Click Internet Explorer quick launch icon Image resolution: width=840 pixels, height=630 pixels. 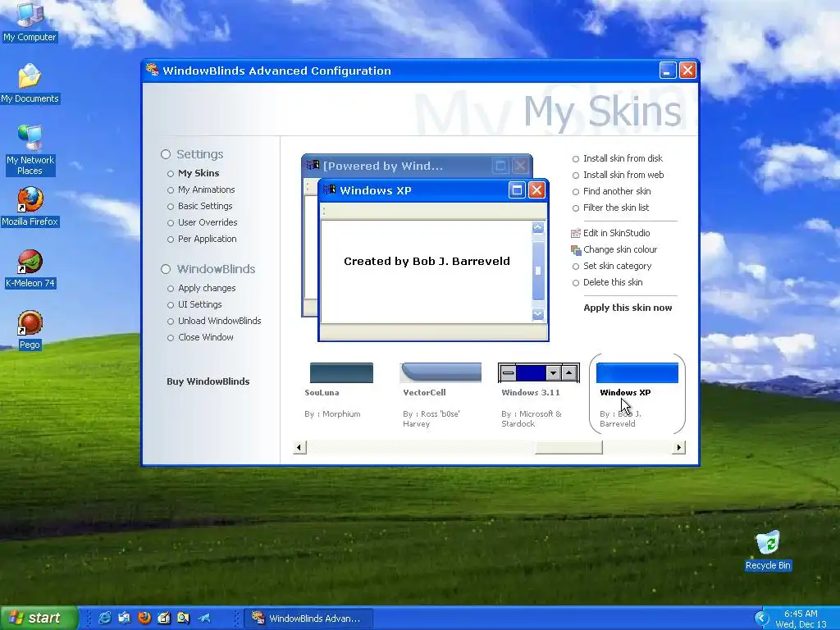104,618
